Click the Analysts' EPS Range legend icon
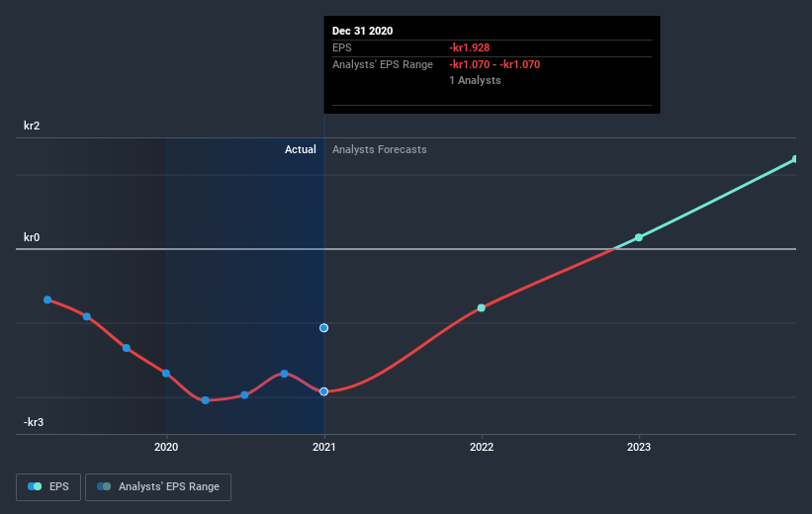The image size is (812, 514). [104, 486]
